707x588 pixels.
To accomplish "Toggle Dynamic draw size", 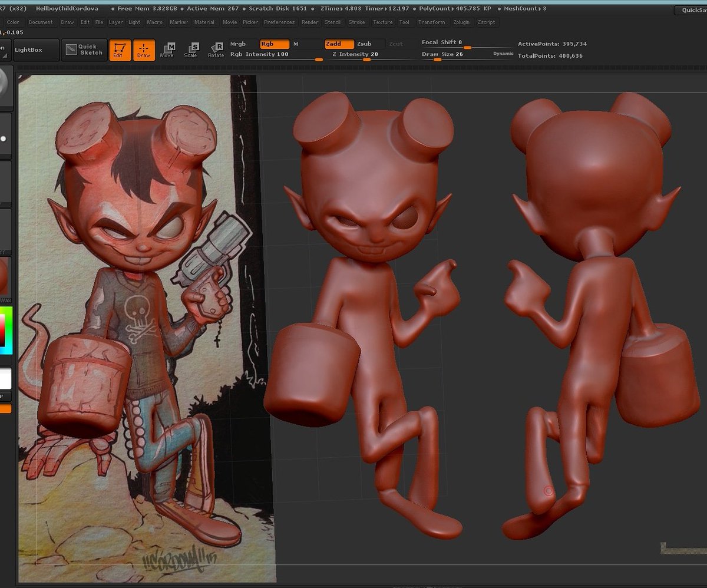I will coord(503,54).
